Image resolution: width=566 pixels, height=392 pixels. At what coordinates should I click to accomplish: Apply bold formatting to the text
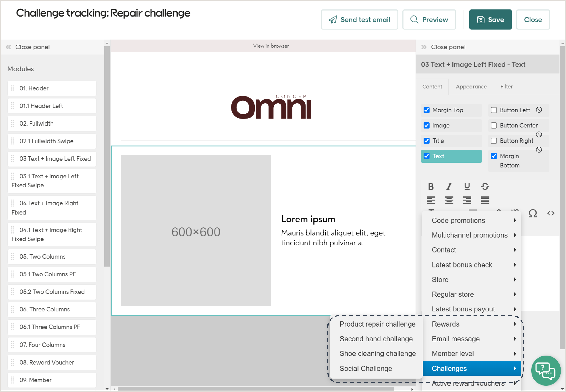coord(431,186)
